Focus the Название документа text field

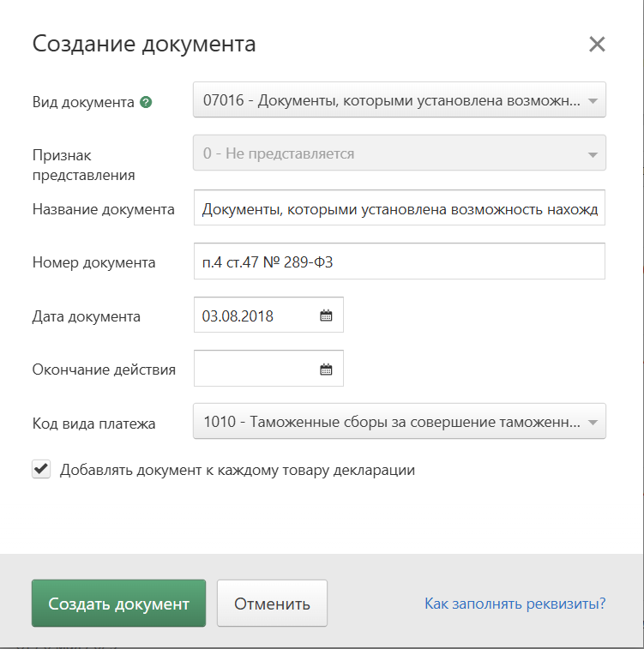tap(400, 207)
